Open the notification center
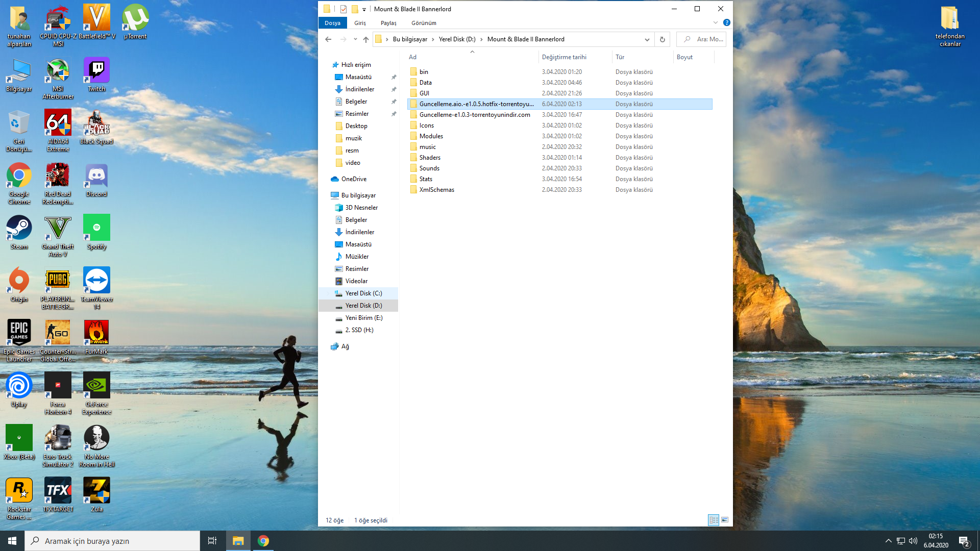Screen dimensions: 980x551 coord(964,541)
